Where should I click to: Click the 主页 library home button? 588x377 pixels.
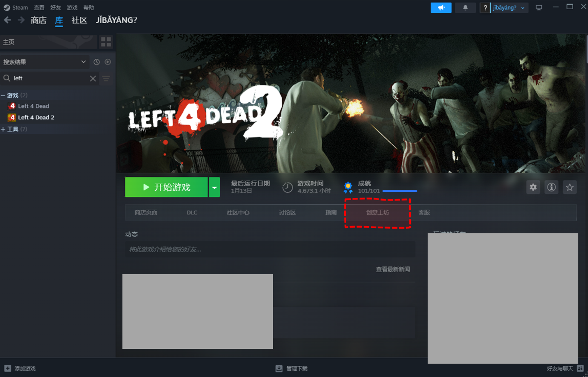(x=49, y=42)
